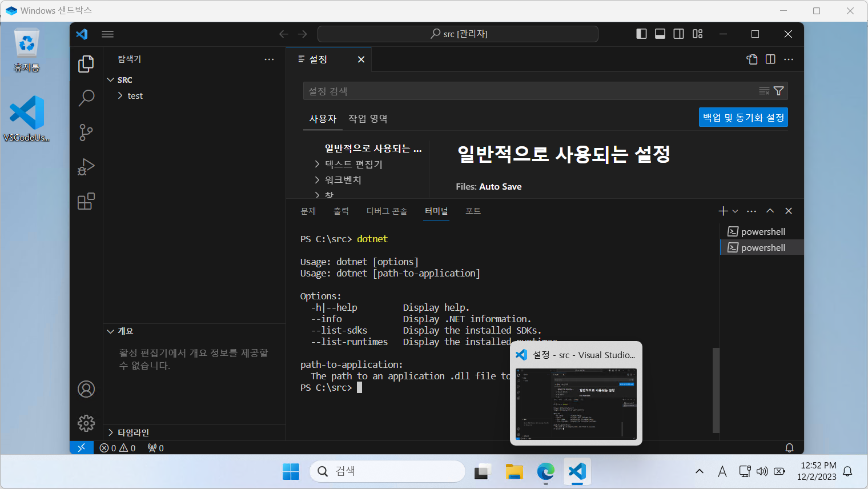Image resolution: width=868 pixels, height=489 pixels.
Task: Create a new terminal with plus icon
Action: (723, 211)
